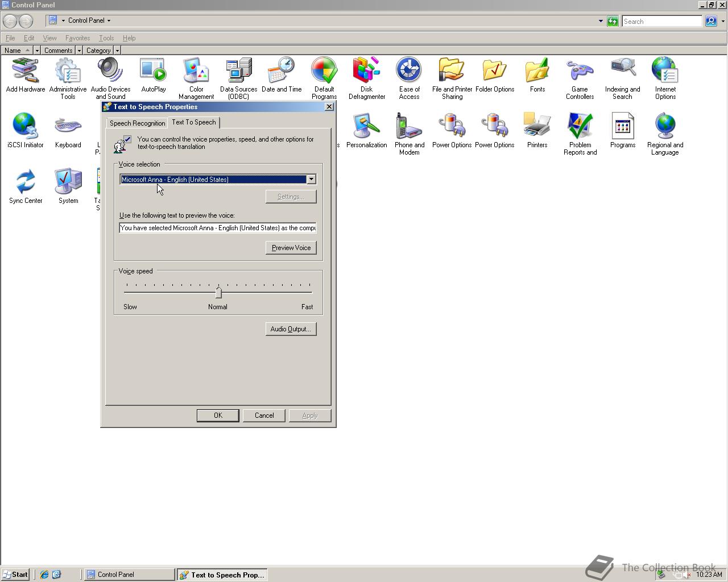728x582 pixels.
Task: Sort by the Name column header
Action: (x=17, y=51)
